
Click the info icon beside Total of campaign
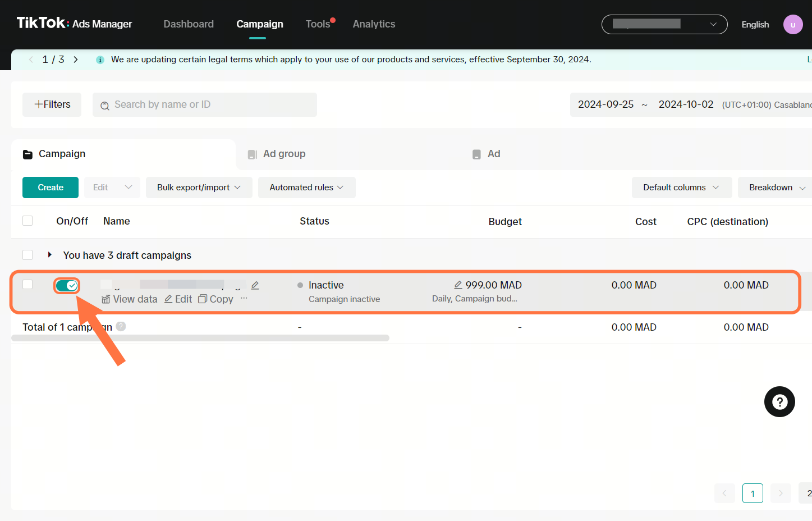[121, 327]
